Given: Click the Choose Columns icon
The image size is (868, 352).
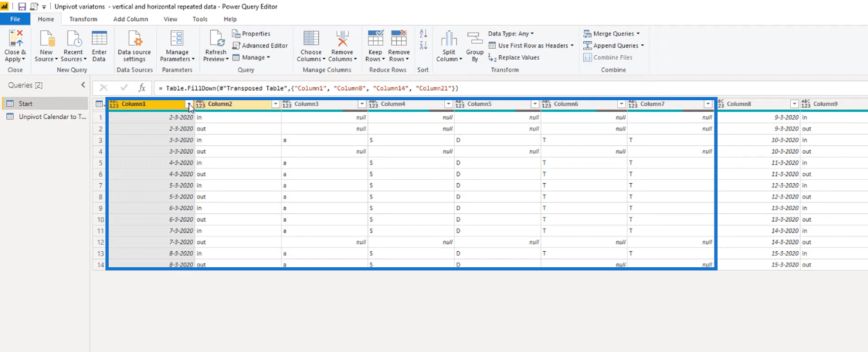Looking at the screenshot, I should point(311,38).
